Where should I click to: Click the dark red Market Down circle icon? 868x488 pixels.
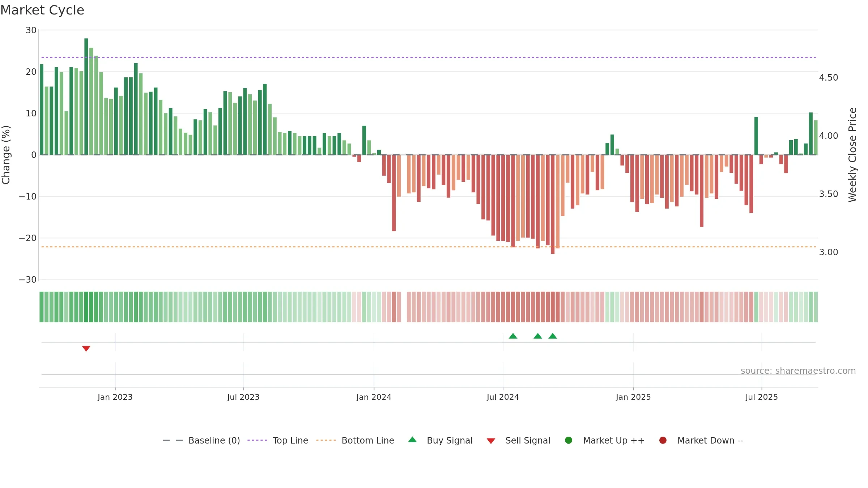[663, 440]
